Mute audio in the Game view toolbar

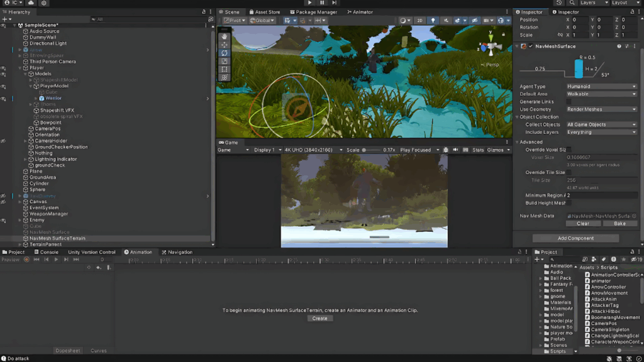(x=455, y=150)
